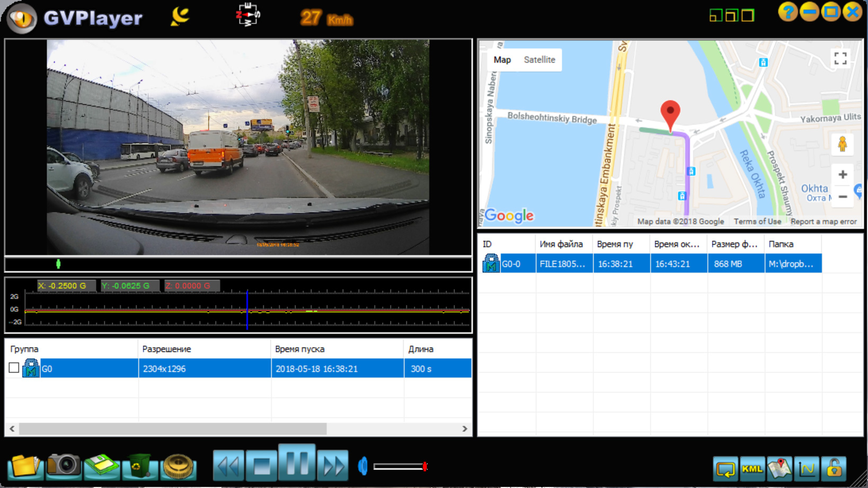Viewport: 868px width, 488px height.
Task: Click resolution cell 2304x1296
Action: [x=205, y=368]
